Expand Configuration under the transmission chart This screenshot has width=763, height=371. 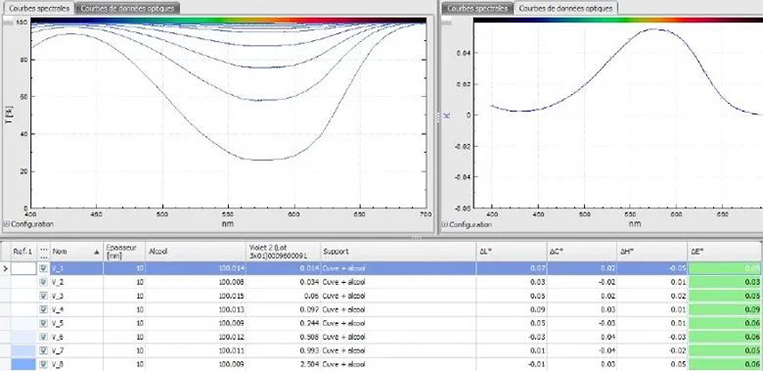[x=28, y=224]
